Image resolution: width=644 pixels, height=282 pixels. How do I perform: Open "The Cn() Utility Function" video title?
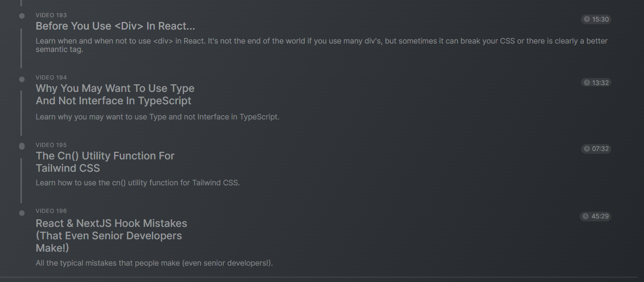click(105, 162)
